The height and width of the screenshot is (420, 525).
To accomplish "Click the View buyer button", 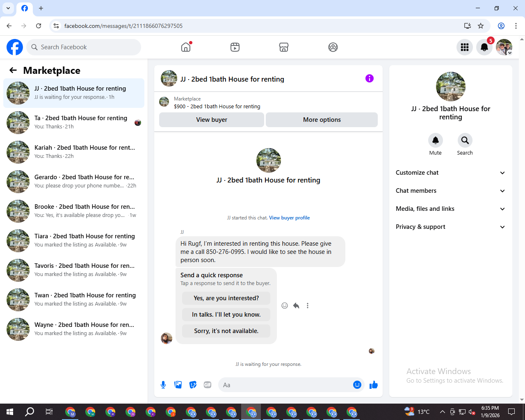I will pyautogui.click(x=212, y=120).
